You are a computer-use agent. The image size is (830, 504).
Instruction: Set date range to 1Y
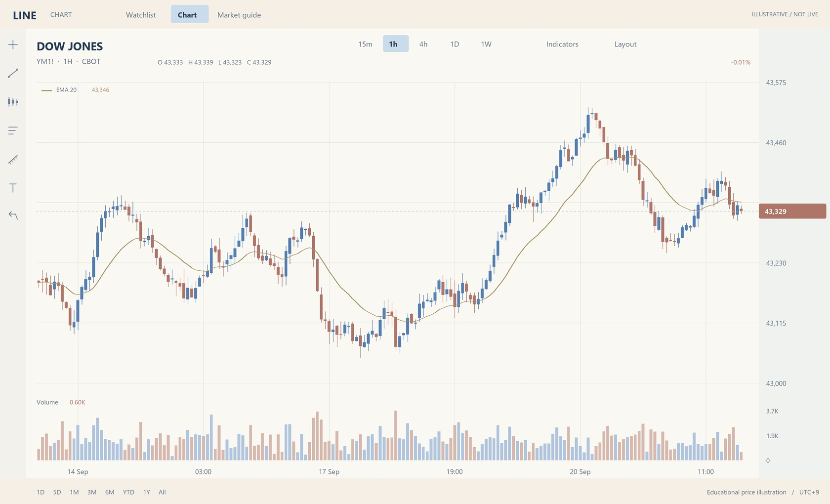click(x=147, y=492)
